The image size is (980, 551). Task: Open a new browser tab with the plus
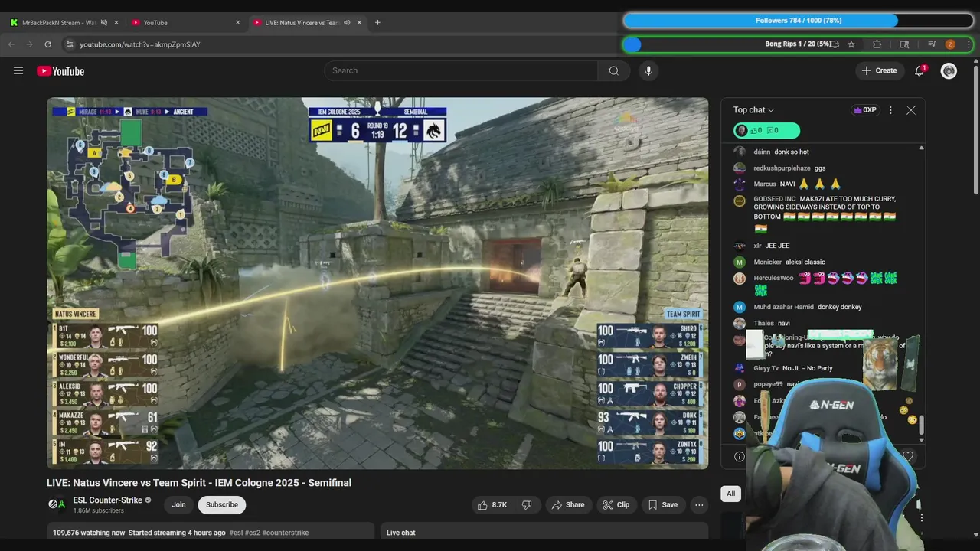[x=377, y=23]
